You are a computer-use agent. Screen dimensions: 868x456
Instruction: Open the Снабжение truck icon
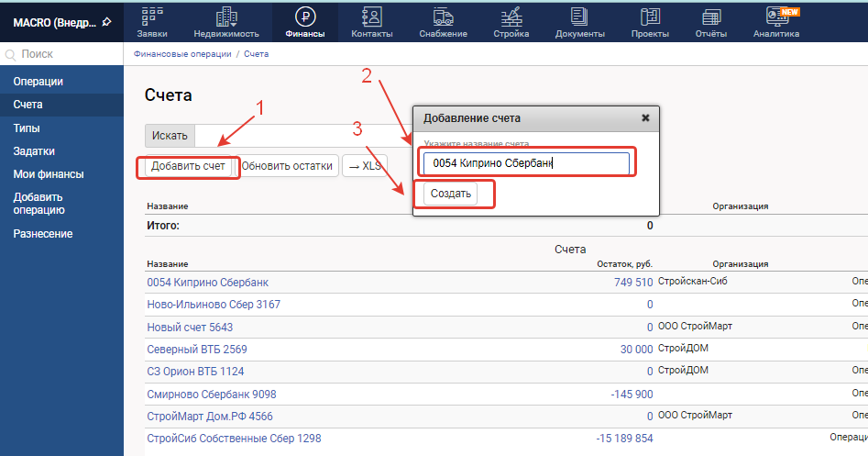(443, 17)
